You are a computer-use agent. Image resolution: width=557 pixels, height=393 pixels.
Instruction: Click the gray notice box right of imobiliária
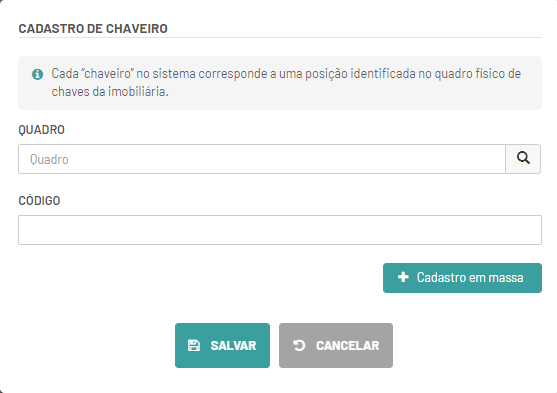[355, 92]
